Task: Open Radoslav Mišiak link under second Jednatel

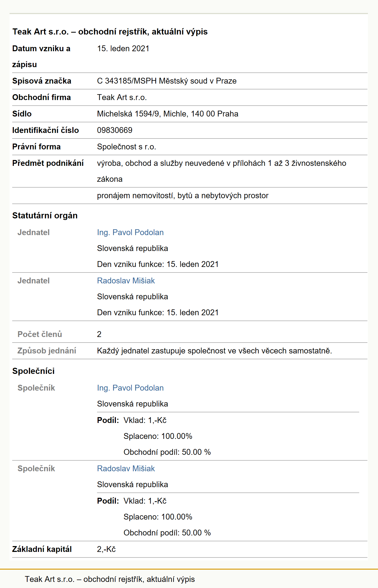Action: [126, 281]
